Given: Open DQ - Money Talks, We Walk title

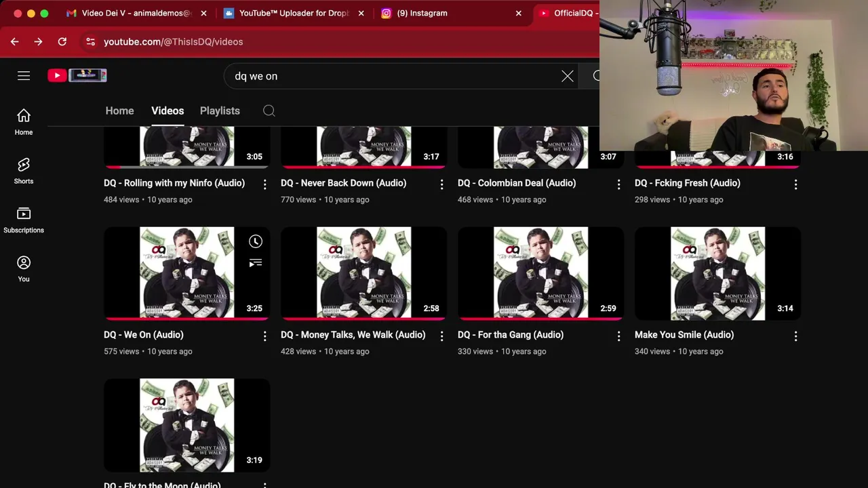Looking at the screenshot, I should [353, 335].
